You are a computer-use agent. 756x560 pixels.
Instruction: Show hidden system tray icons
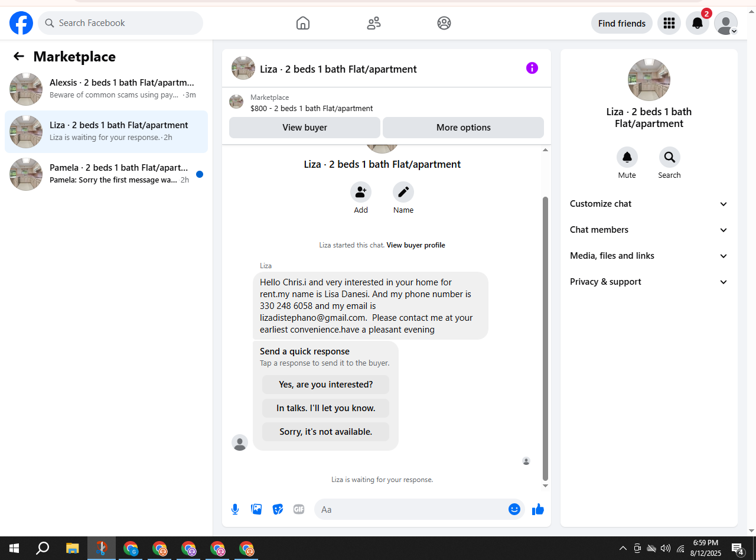(623, 548)
